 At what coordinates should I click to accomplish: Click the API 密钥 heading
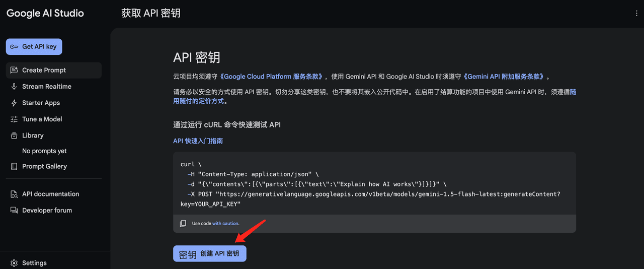197,57
